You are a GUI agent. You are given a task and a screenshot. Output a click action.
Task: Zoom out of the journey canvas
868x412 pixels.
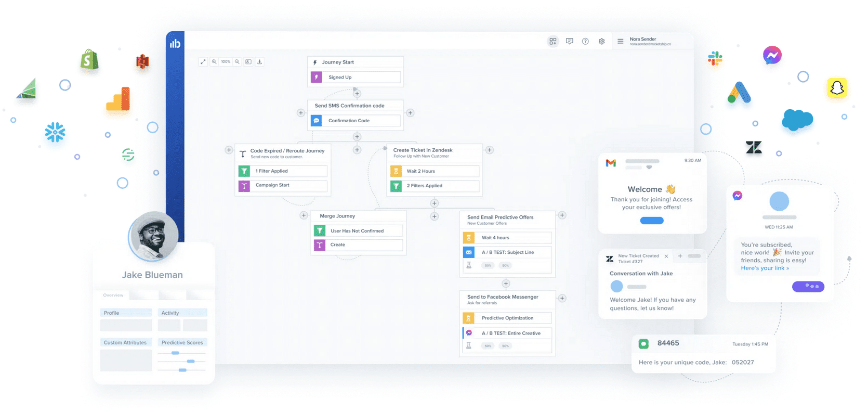[237, 61]
